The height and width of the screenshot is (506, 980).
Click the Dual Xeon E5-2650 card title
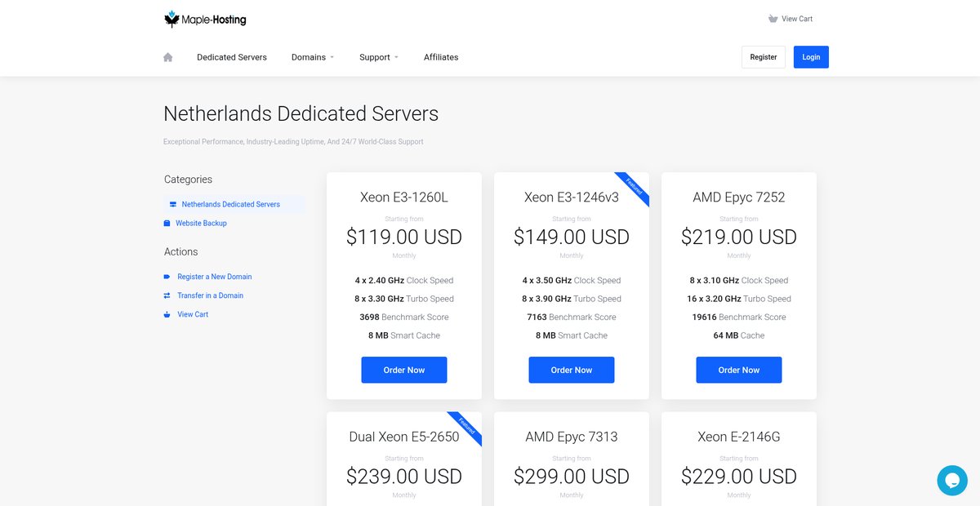click(404, 437)
